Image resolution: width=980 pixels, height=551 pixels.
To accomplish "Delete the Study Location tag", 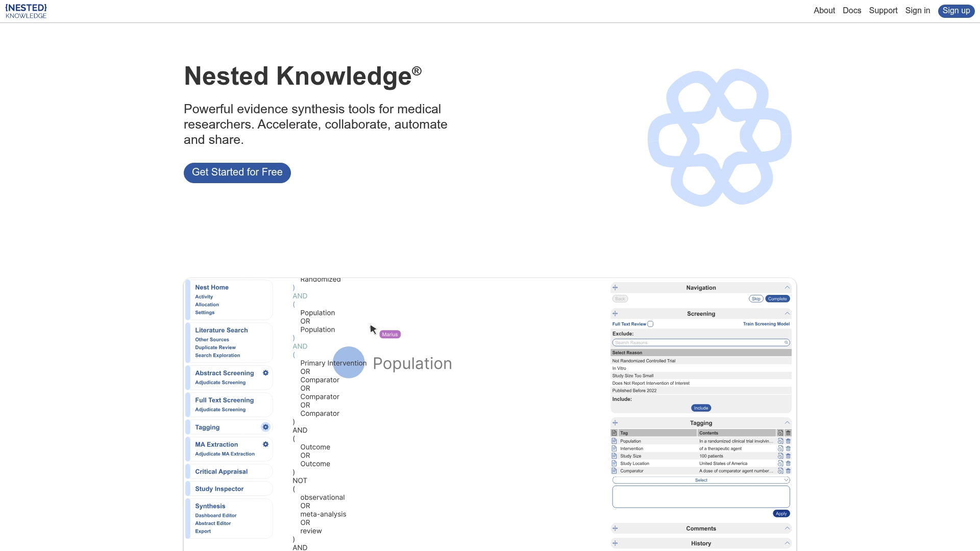I will point(788,464).
